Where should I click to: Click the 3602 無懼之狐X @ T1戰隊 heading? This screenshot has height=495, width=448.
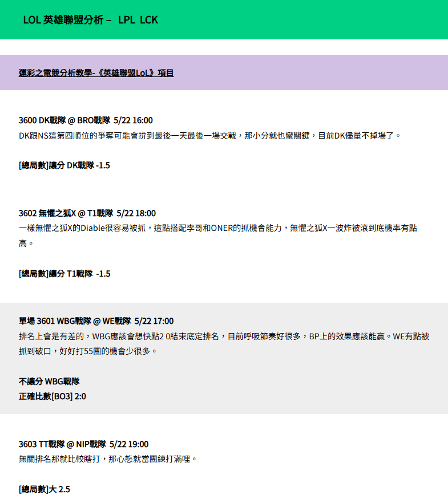[87, 213]
